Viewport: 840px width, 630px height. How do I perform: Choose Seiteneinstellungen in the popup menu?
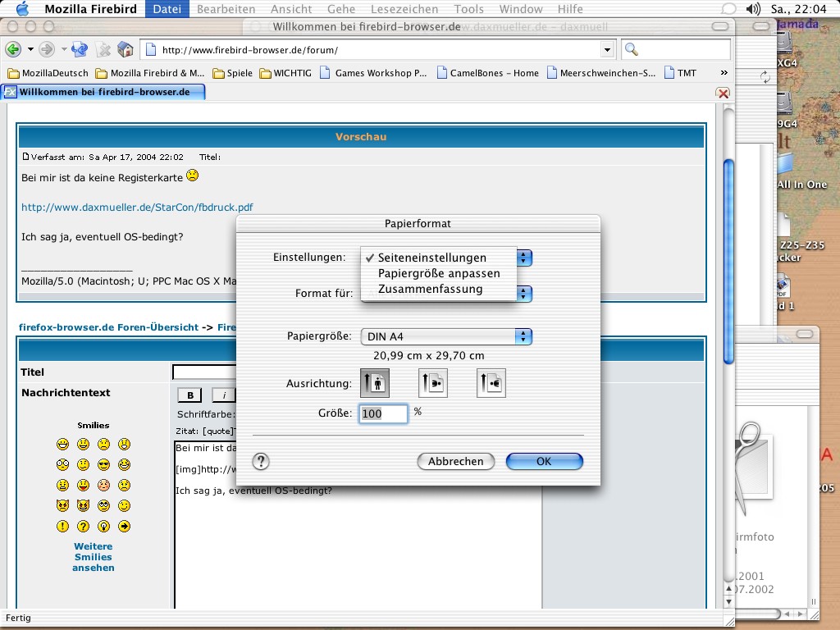439,258
